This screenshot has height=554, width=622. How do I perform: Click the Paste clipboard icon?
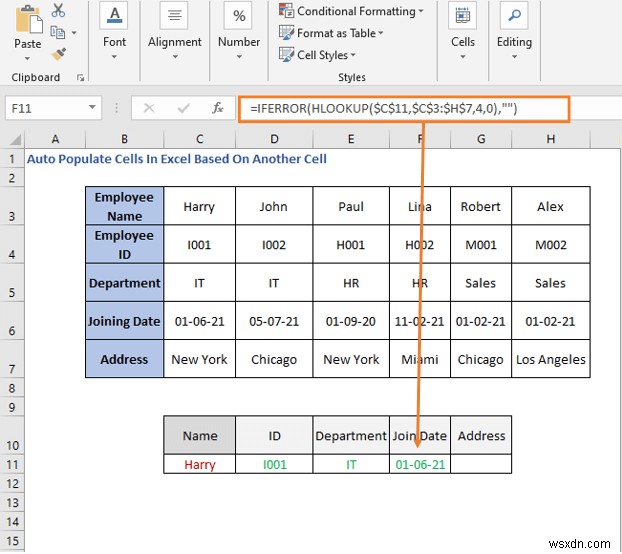28,19
